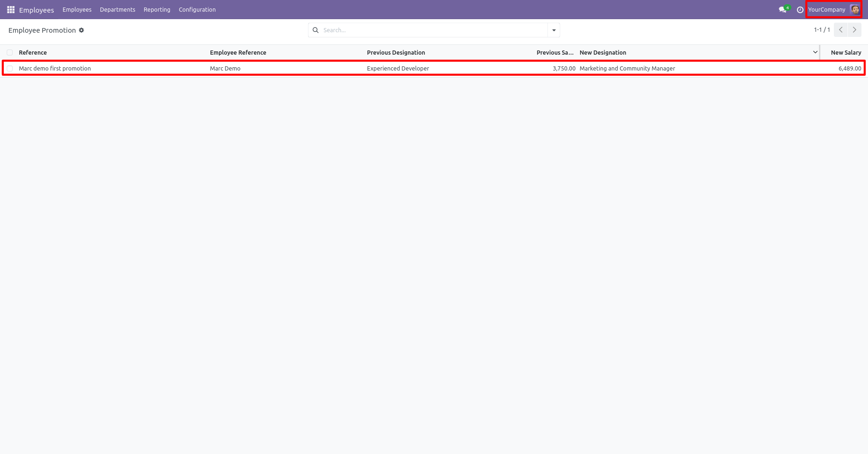The image size is (868, 454).
Task: Open optional columns selector in header
Action: [x=815, y=52]
